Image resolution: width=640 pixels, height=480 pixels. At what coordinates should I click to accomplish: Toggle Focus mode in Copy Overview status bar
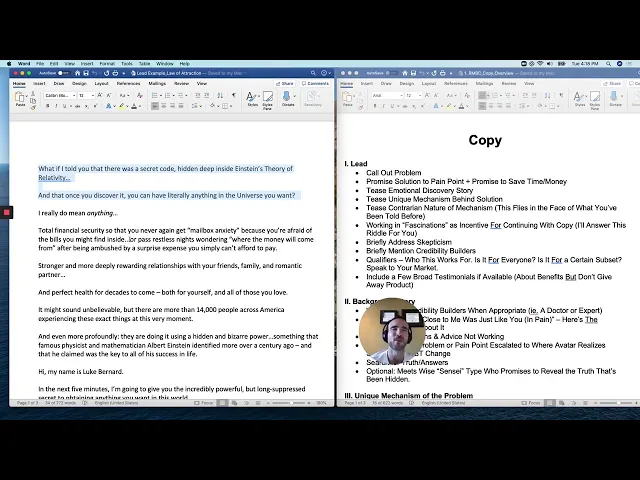point(531,403)
